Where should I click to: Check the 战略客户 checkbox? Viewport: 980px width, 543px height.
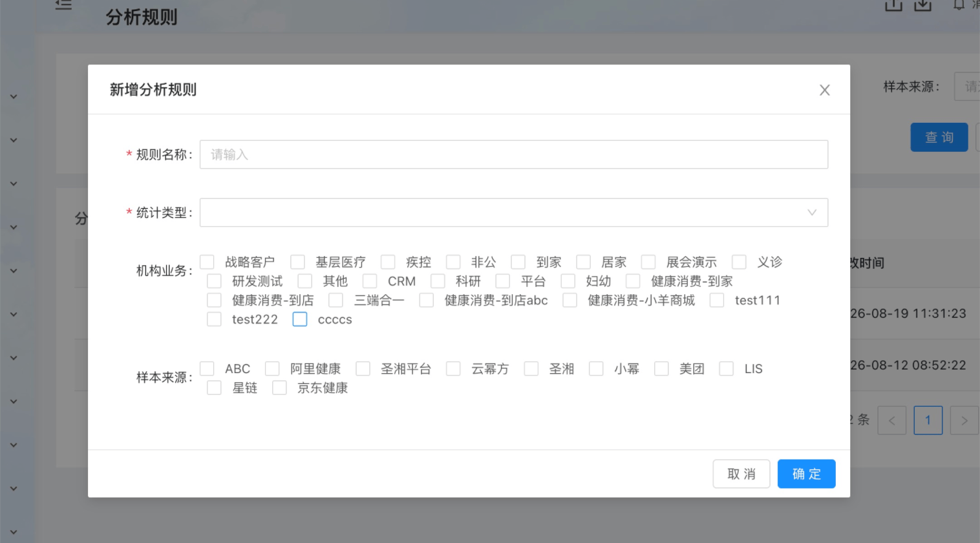pos(207,262)
